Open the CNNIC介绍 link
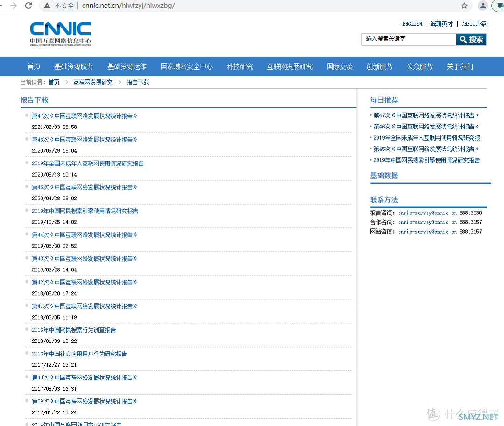 (474, 24)
